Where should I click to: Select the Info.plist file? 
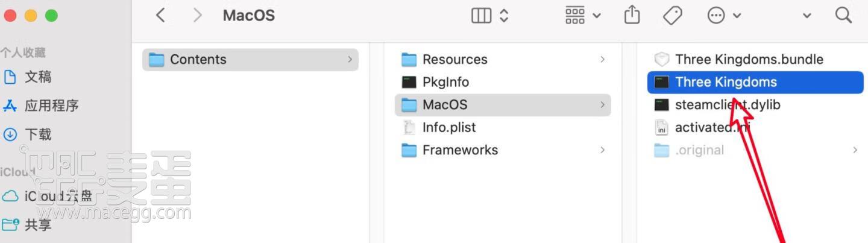(x=503, y=127)
